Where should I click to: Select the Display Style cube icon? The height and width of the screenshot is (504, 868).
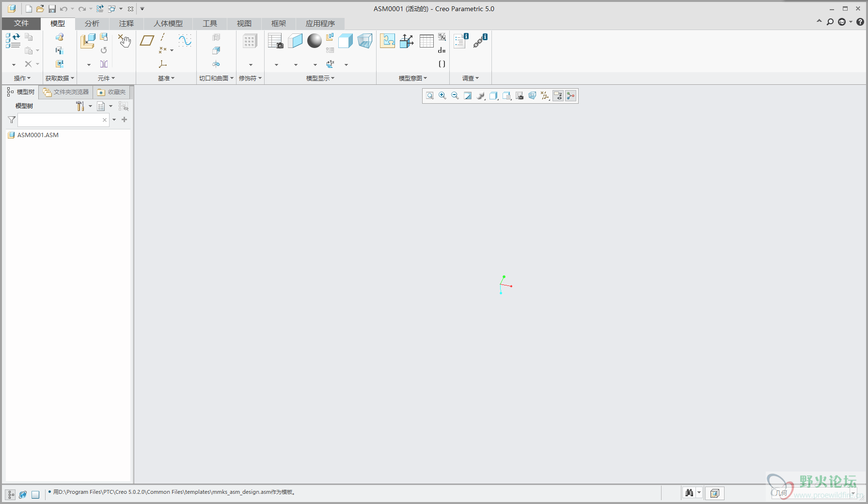click(x=346, y=41)
